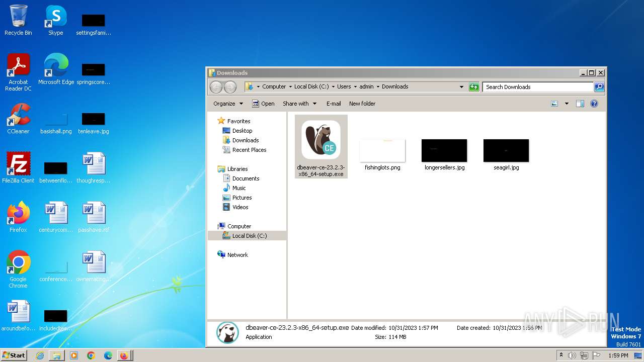644x362 pixels.
Task: Select Favorites in navigation pane
Action: tap(238, 121)
